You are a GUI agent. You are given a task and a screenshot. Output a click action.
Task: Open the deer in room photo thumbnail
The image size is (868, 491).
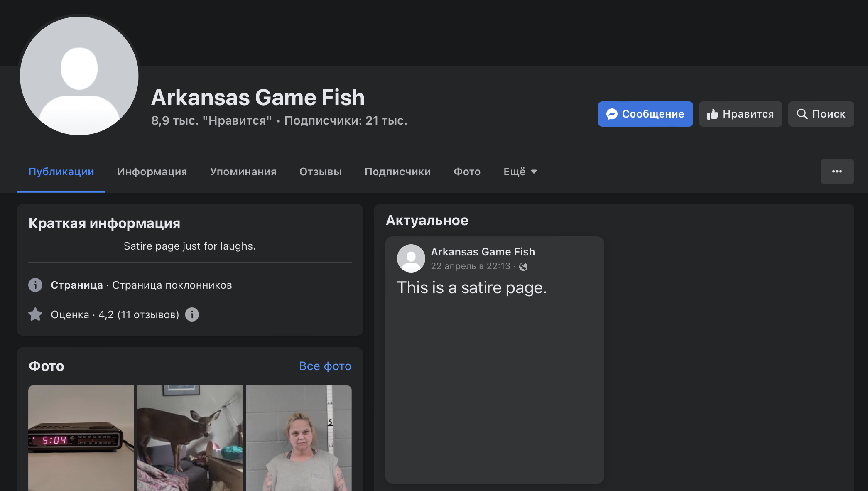[190, 438]
